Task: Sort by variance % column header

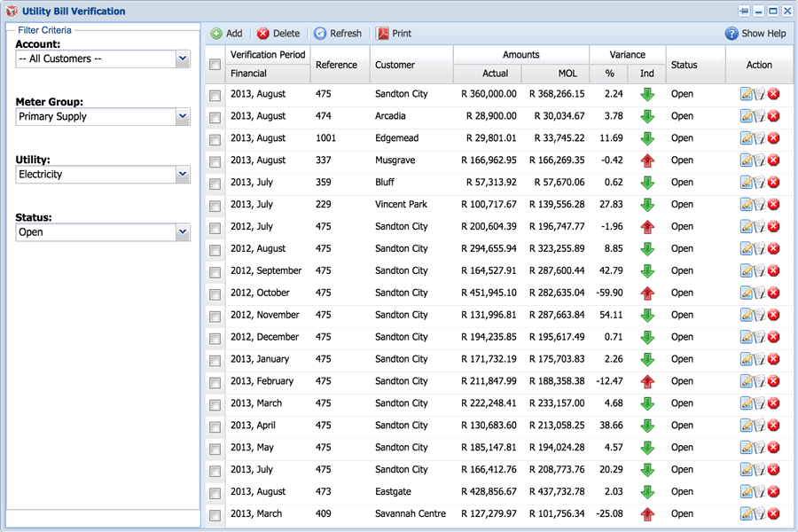Action: coord(610,74)
